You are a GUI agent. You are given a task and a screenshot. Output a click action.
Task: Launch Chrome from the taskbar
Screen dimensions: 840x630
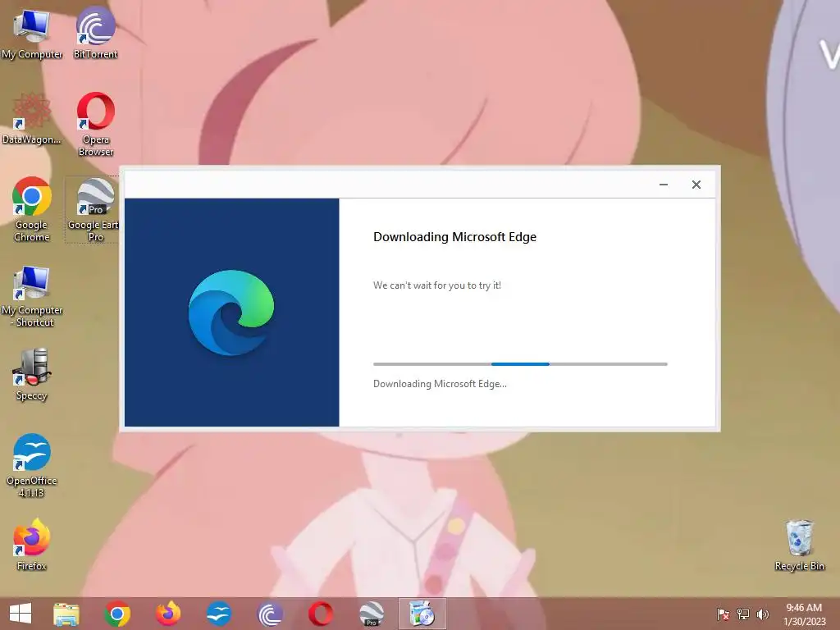117,614
